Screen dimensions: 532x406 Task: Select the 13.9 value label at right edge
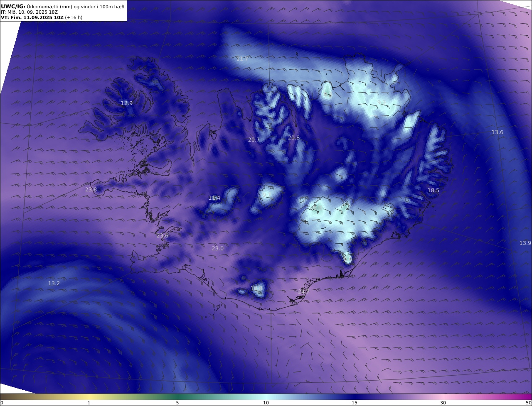click(x=525, y=243)
